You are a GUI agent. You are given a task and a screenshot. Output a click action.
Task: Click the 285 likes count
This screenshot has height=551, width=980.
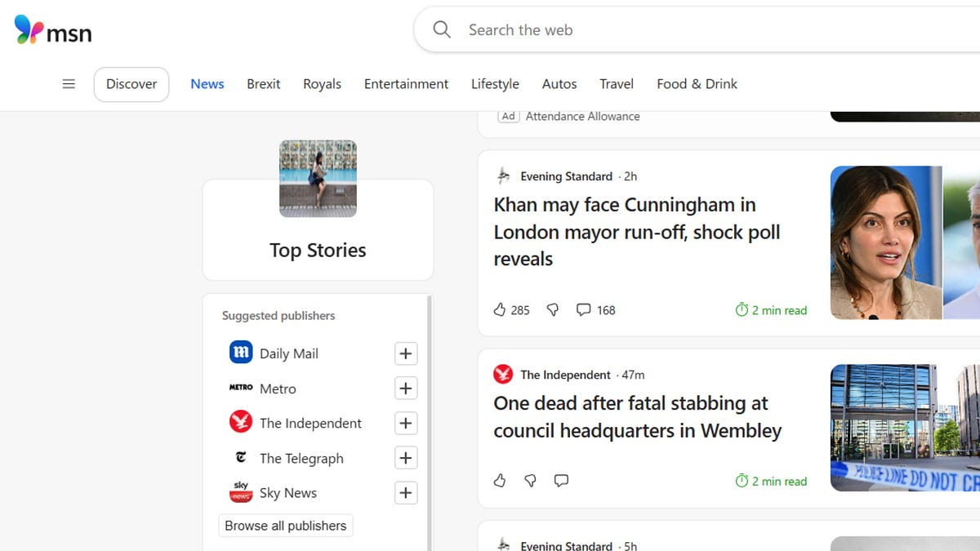coord(520,310)
